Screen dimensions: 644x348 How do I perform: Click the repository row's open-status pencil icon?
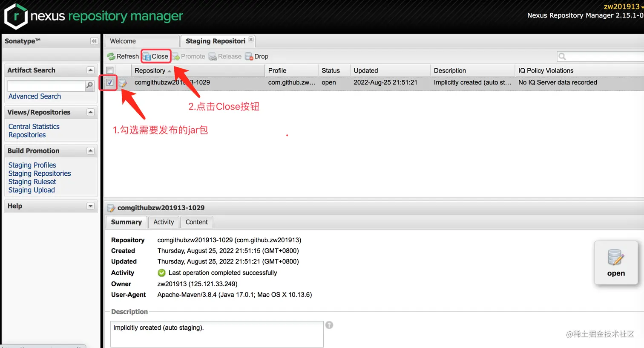click(123, 83)
